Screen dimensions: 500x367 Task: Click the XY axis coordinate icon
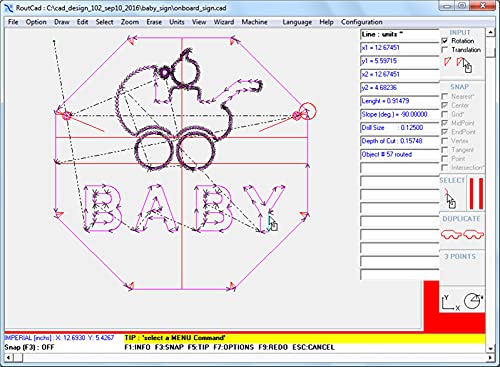[451, 303]
